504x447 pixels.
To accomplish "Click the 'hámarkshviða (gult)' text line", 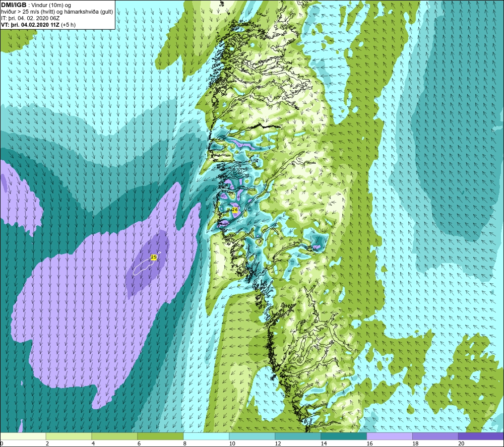I will pos(88,12).
